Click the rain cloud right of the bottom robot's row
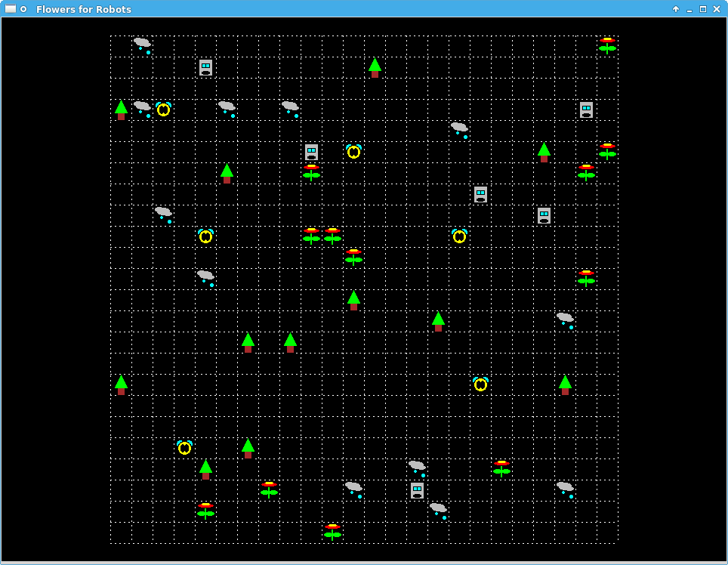Image resolution: width=728 pixels, height=565 pixels. [565, 490]
